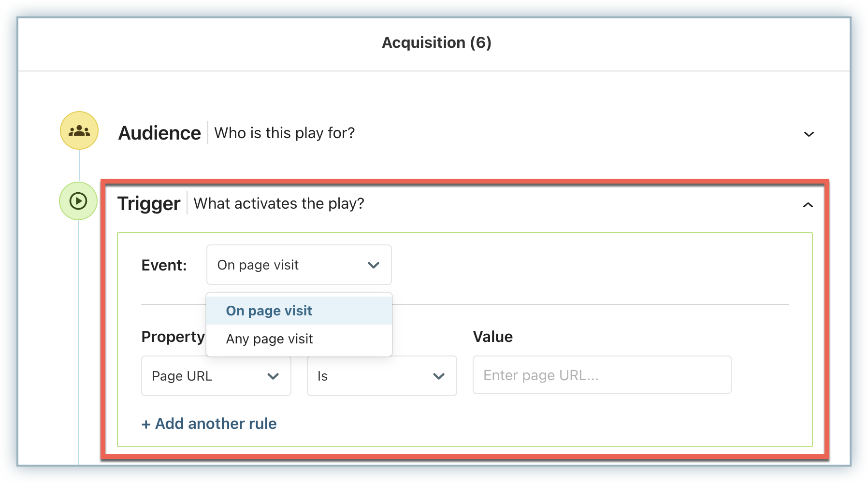This screenshot has height=483, width=868.
Task: Expand the Audience section chevron
Action: [x=809, y=134]
